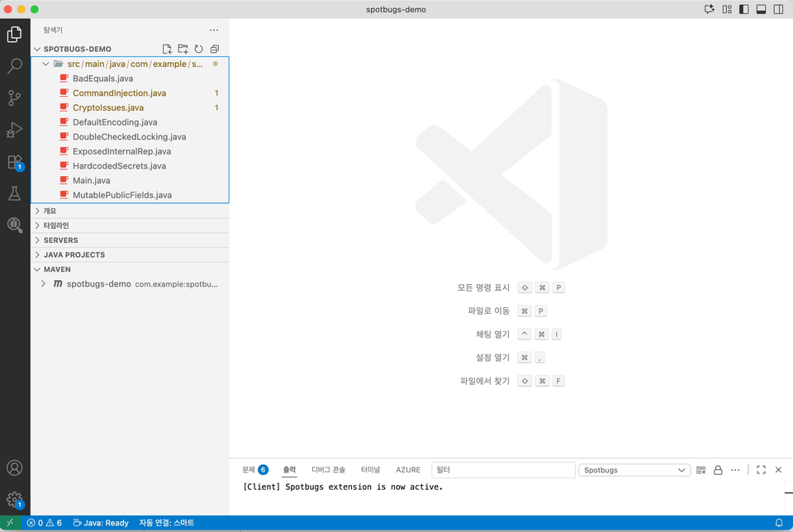The image size is (793, 532).
Task: Open Main.java
Action: (x=130, y=181)
